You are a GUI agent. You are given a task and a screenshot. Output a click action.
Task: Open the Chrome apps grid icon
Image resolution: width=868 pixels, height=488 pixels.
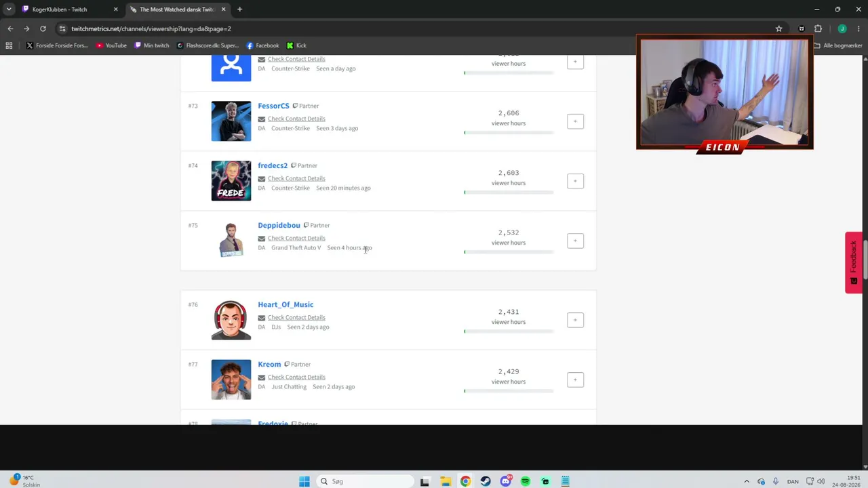coord(9,45)
